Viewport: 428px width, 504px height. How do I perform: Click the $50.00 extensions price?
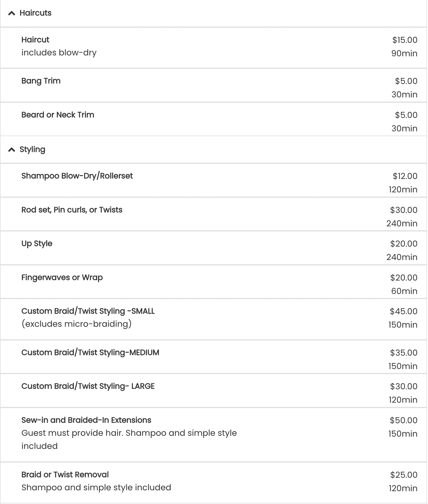(x=404, y=420)
